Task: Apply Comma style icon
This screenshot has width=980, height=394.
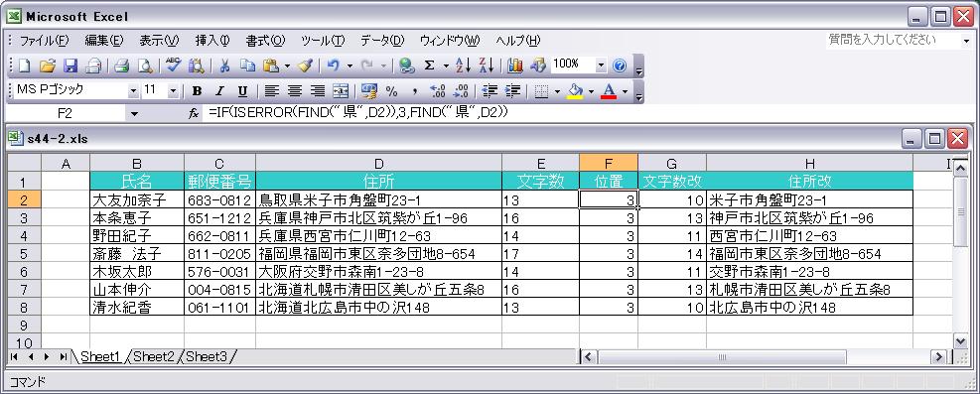Action: [414, 91]
